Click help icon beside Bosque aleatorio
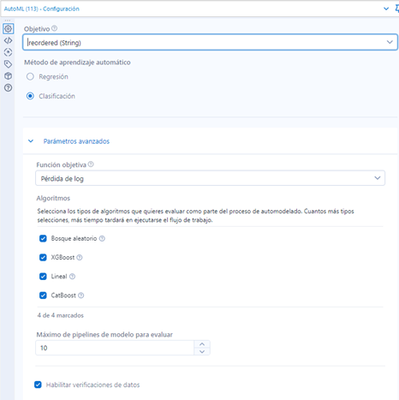The image size is (399, 400). [102, 239]
